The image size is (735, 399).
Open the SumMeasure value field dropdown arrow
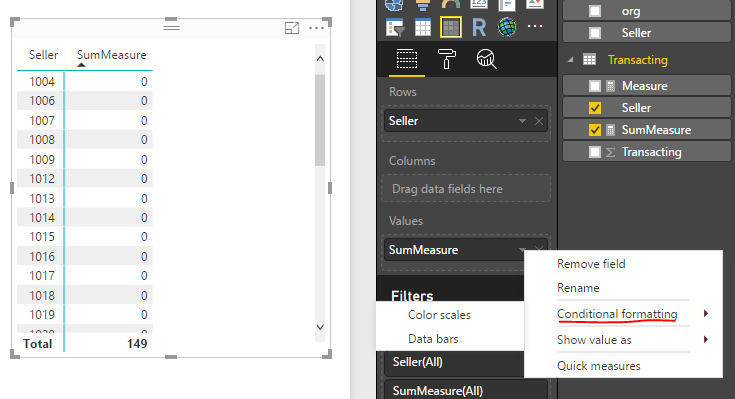522,249
